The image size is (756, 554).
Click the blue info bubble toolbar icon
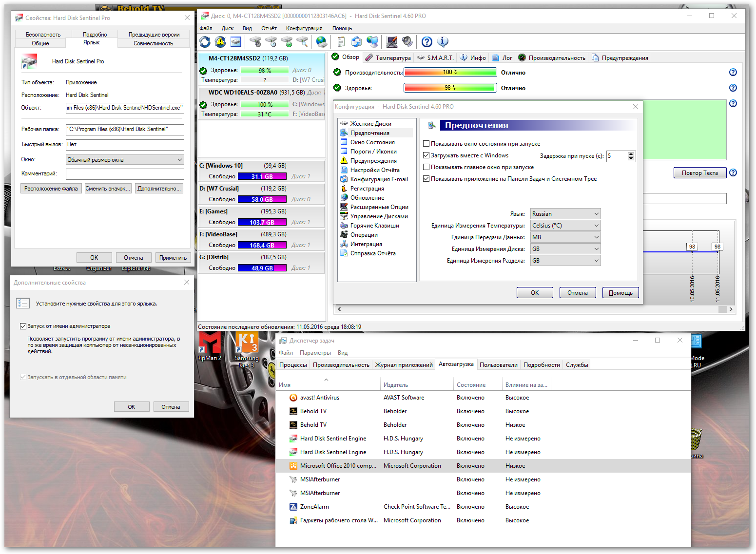tap(443, 42)
